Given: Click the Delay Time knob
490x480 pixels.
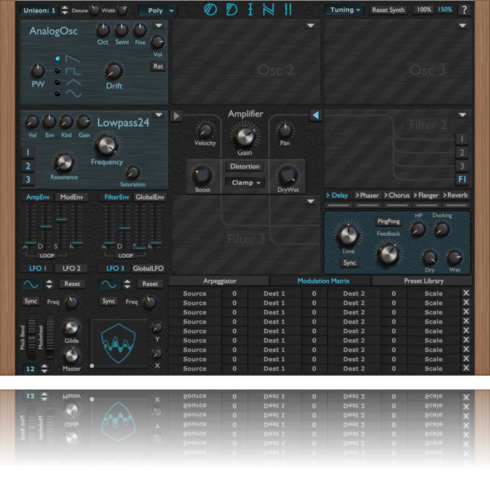Looking at the screenshot, I should (x=348, y=235).
